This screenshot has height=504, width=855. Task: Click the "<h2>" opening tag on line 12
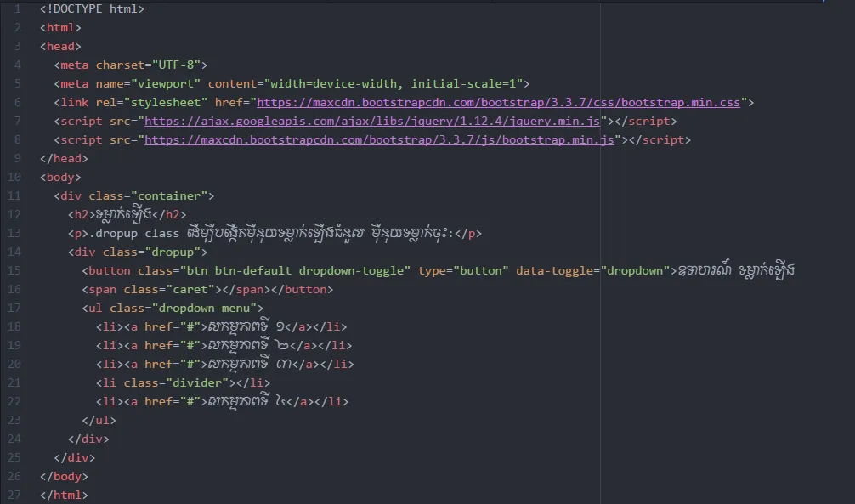point(82,214)
